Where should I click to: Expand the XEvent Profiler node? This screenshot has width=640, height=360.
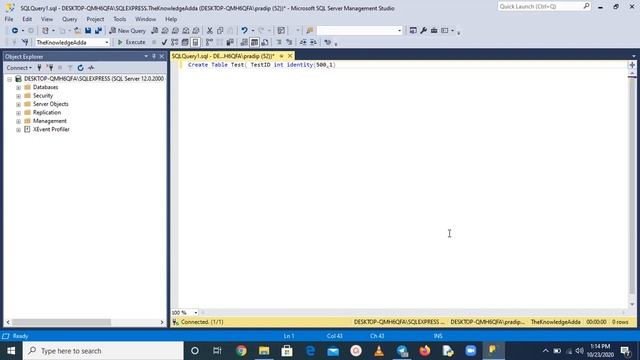click(18, 130)
